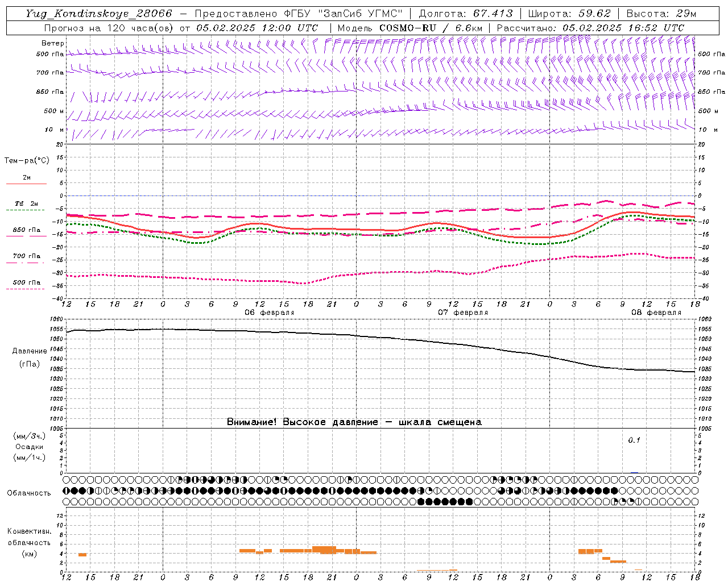This screenshot has height=582, width=728.
Task: Click the date label 07 февраля
Action: pos(463,313)
